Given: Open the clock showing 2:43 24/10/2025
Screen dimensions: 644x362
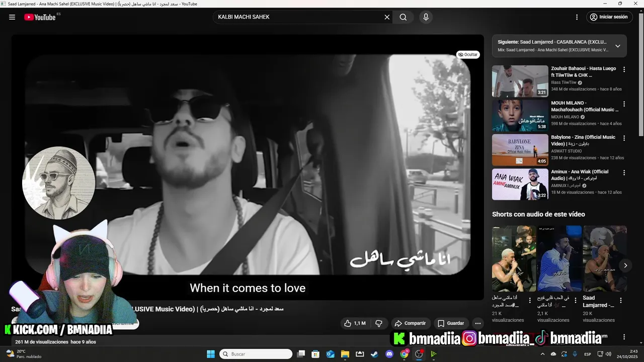Looking at the screenshot, I should click(628, 354).
